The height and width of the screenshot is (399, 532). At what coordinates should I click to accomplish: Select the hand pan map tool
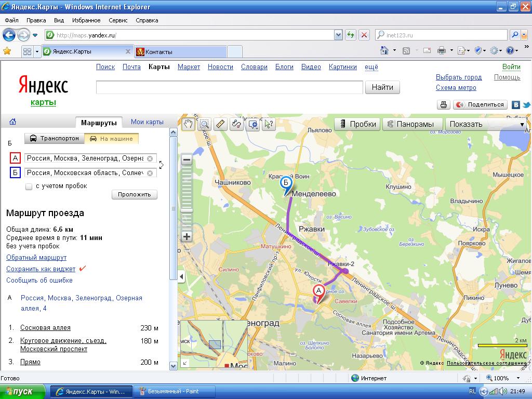click(188, 124)
